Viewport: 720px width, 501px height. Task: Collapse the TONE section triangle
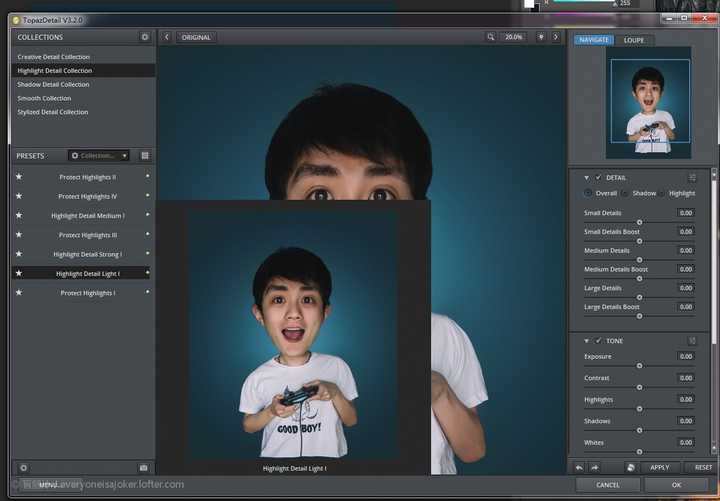pos(586,341)
